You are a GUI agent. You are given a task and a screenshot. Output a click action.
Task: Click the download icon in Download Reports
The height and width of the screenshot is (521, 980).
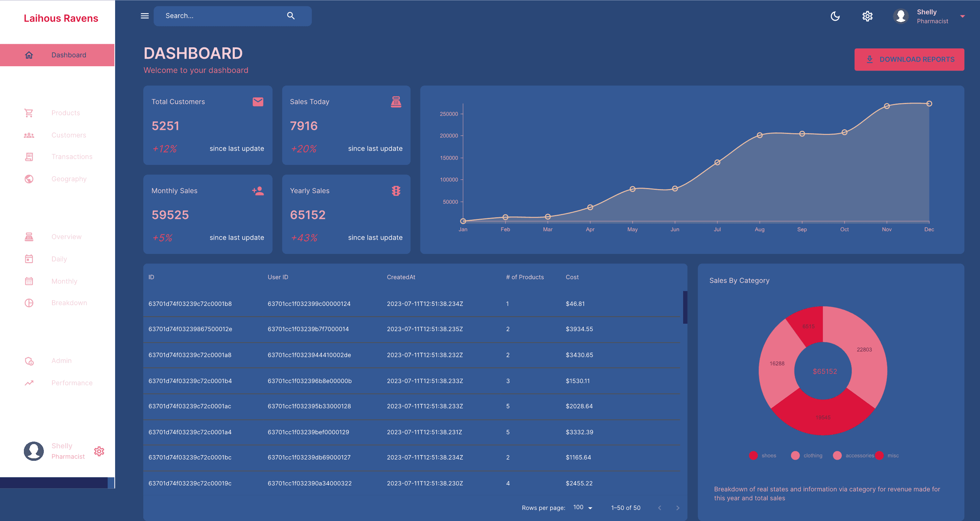870,59
